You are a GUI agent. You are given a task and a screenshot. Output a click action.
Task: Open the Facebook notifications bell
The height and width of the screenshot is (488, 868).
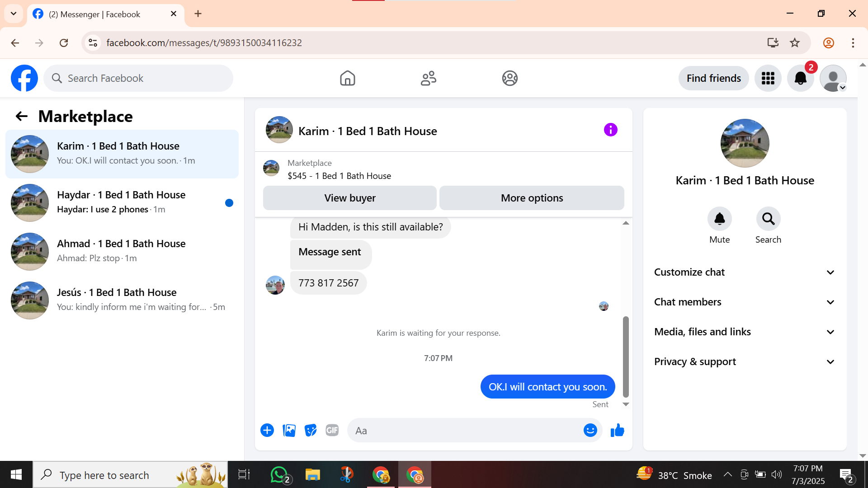tap(800, 78)
